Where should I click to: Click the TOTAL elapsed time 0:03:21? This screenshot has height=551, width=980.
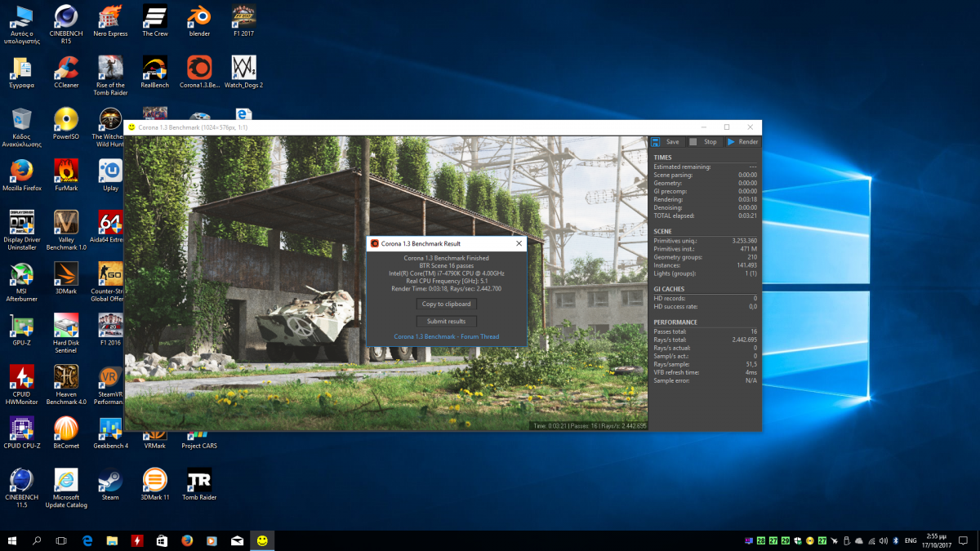(x=746, y=216)
